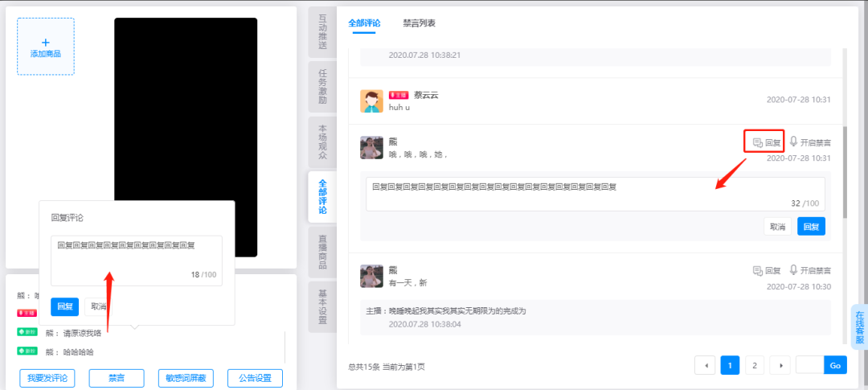This screenshot has width=868, height=390.
Task: Open the 基本设置 side tab
Action: [x=323, y=307]
